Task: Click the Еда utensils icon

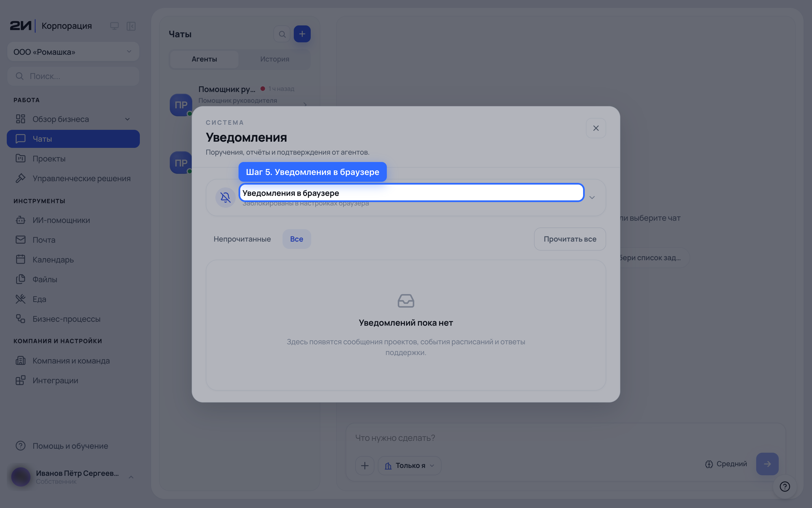Action: pyautogui.click(x=21, y=299)
